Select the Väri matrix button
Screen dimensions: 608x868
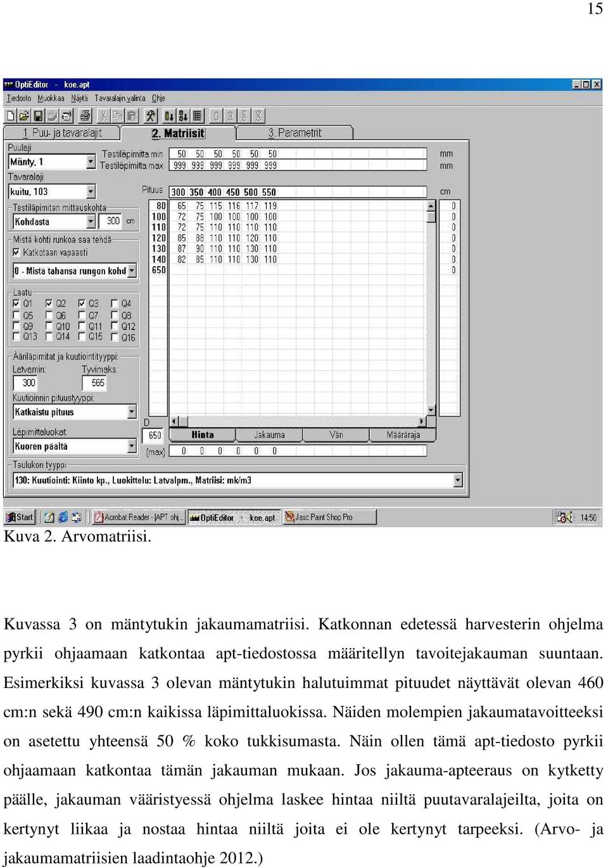336,435
